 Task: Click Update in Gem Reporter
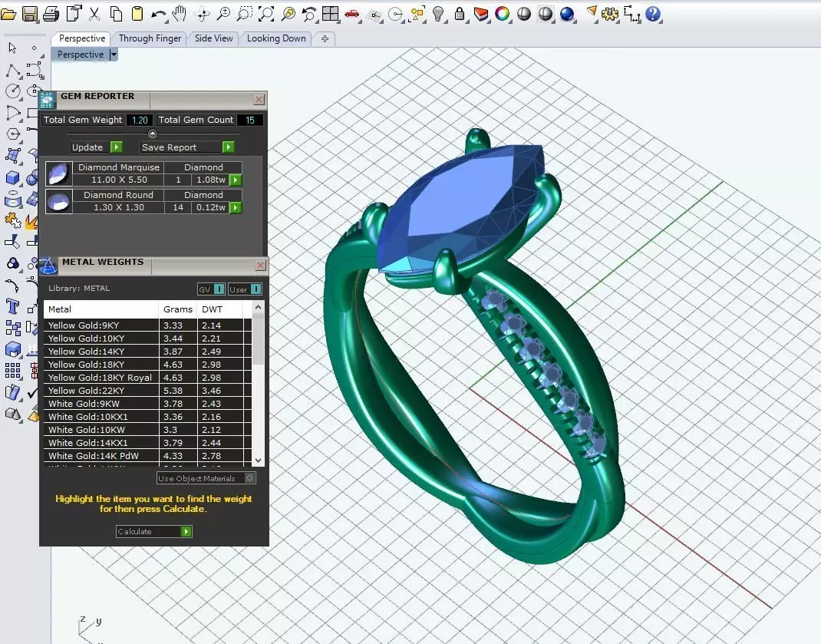coord(97,147)
